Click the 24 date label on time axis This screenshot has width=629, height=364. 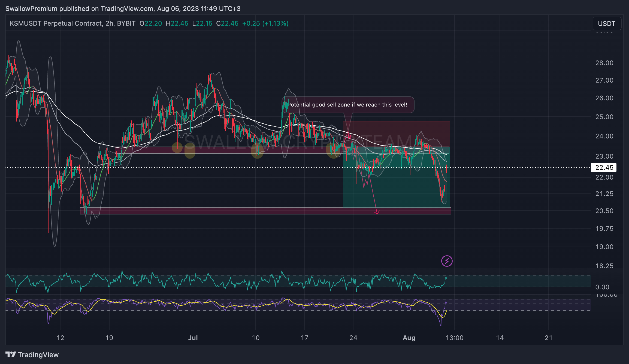pyautogui.click(x=353, y=338)
